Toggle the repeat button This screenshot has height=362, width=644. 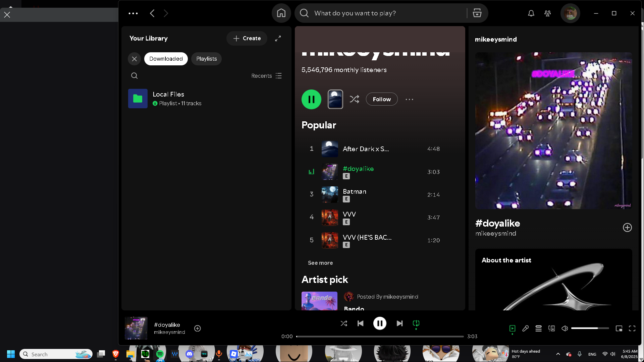pos(416,323)
